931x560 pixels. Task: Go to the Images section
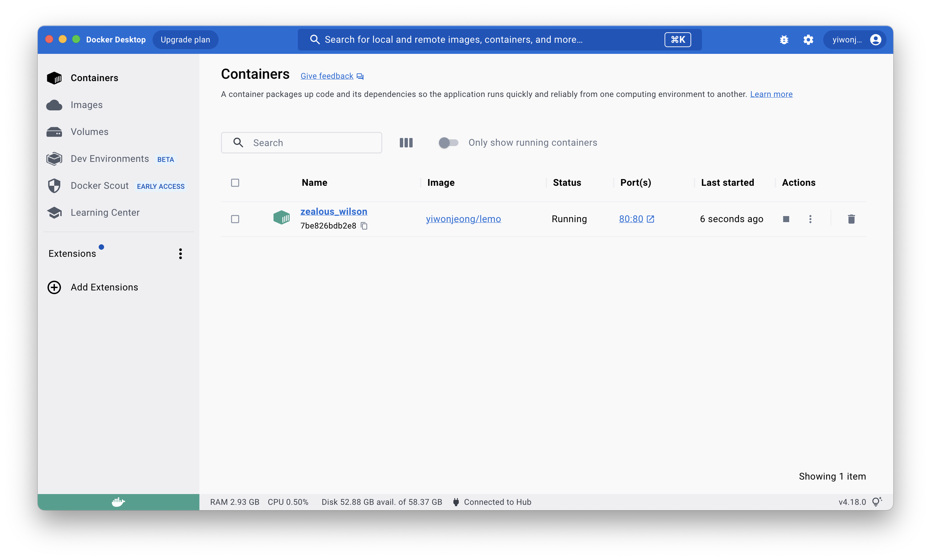(x=118, y=105)
